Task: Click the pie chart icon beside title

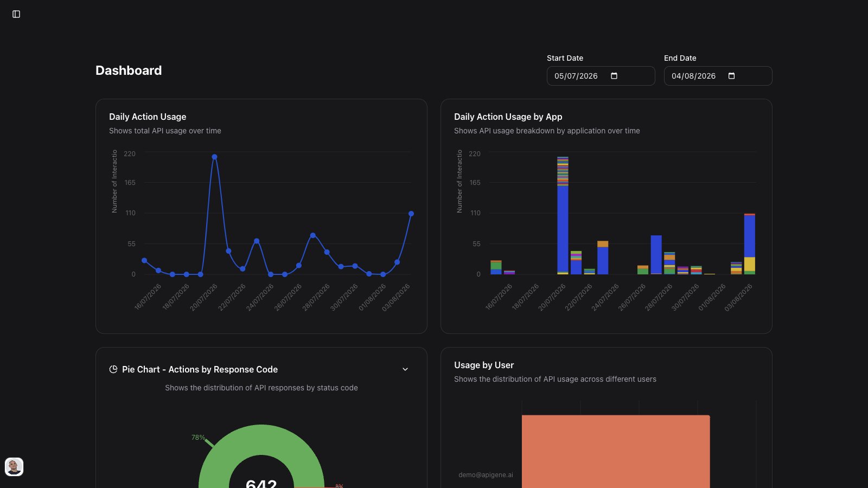Action: 113,369
